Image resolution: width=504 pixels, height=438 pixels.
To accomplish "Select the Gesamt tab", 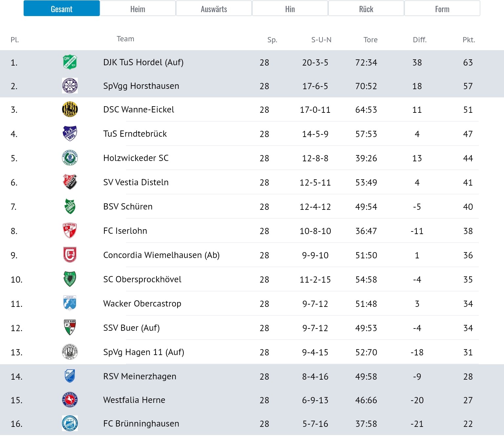I will (62, 9).
